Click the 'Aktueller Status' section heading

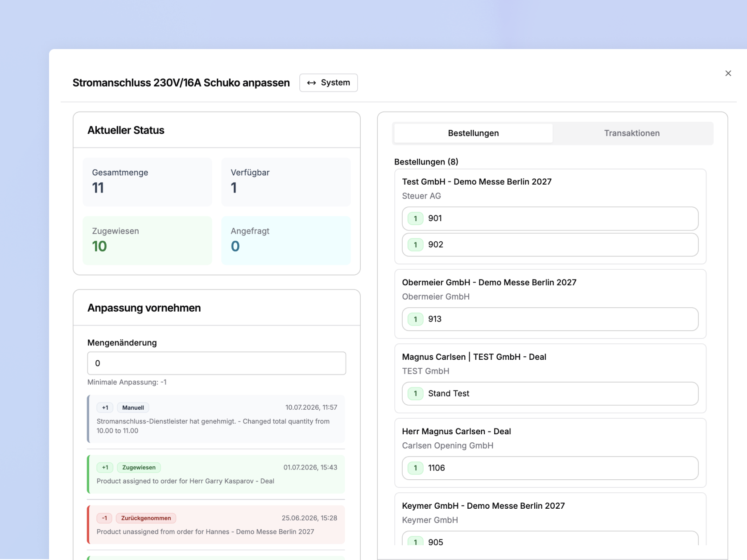(126, 131)
